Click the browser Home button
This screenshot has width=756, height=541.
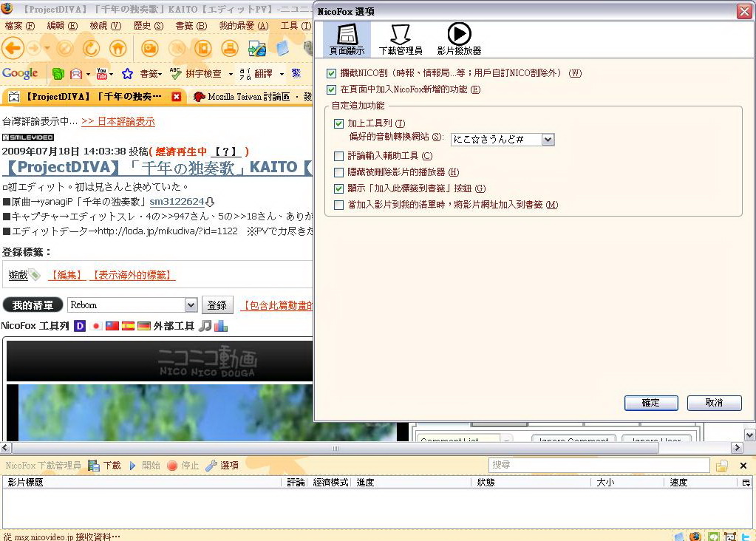click(118, 48)
